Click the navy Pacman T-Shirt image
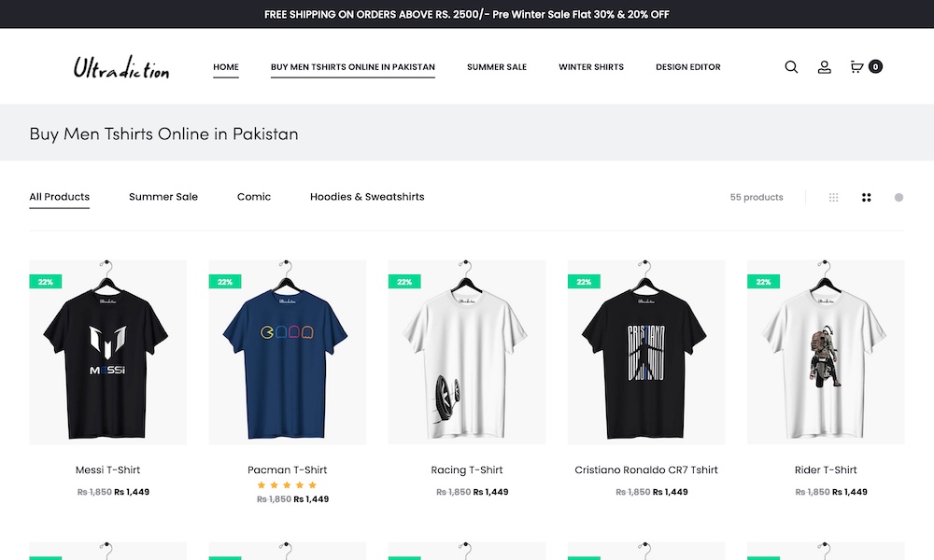This screenshot has width=934, height=560. [x=287, y=352]
